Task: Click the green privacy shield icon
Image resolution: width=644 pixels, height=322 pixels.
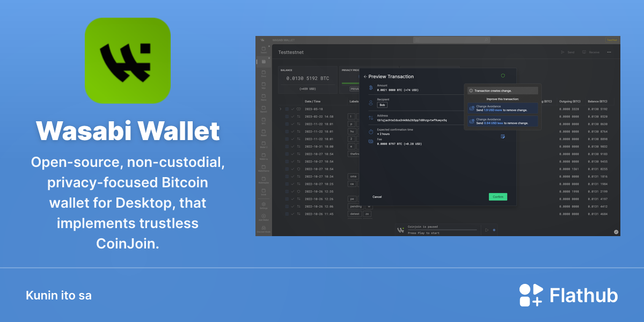Action: point(503,76)
